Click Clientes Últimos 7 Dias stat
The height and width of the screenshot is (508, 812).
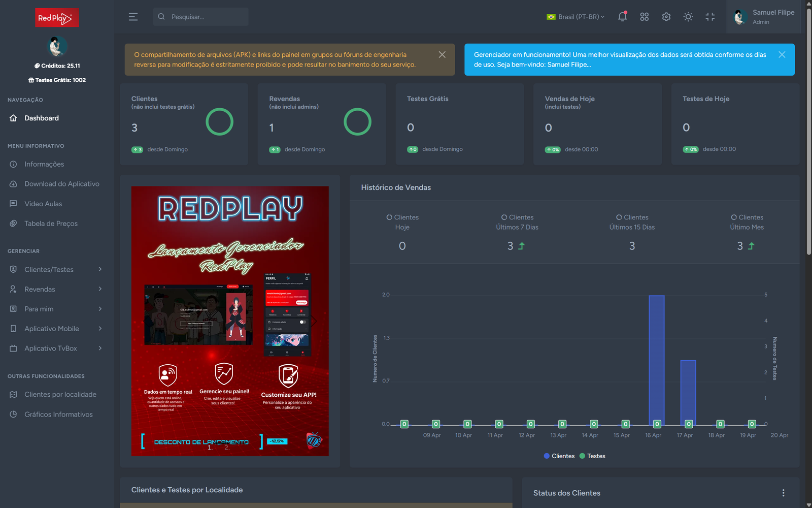coord(517,233)
